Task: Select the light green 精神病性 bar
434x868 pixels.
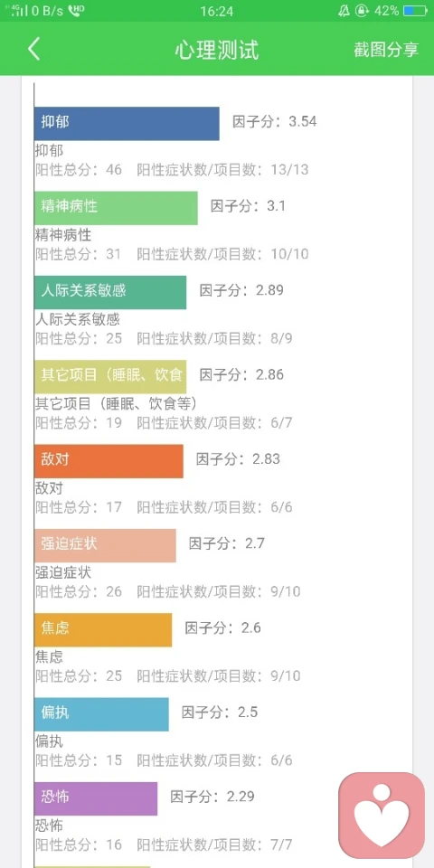Action: 116,208
